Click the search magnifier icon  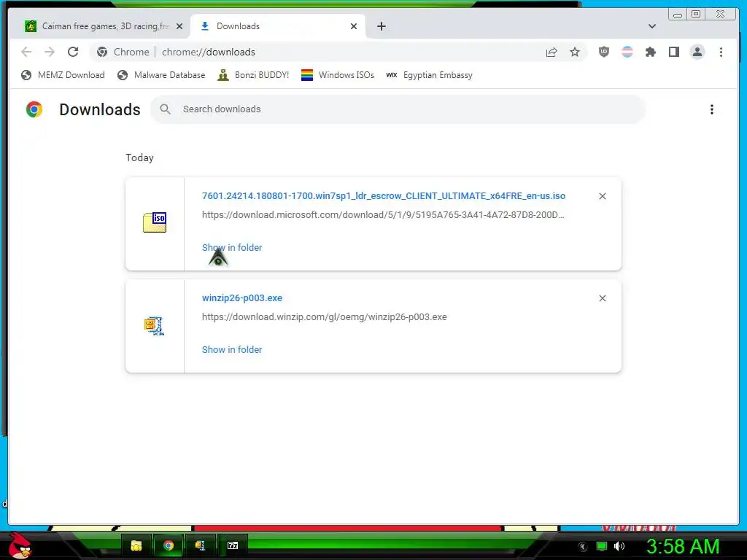click(166, 109)
